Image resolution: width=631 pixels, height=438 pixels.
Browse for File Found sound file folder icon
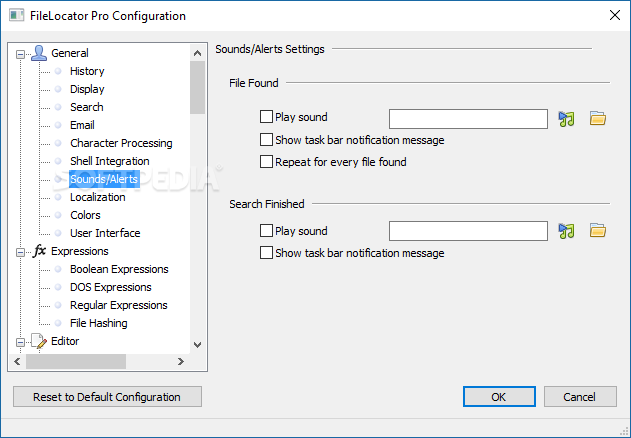[x=598, y=119]
